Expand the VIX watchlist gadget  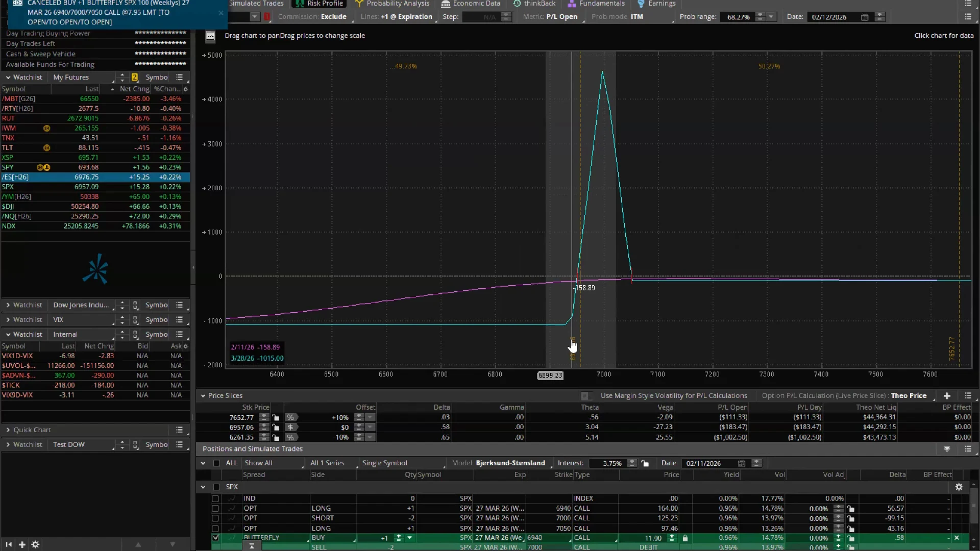pos(8,320)
